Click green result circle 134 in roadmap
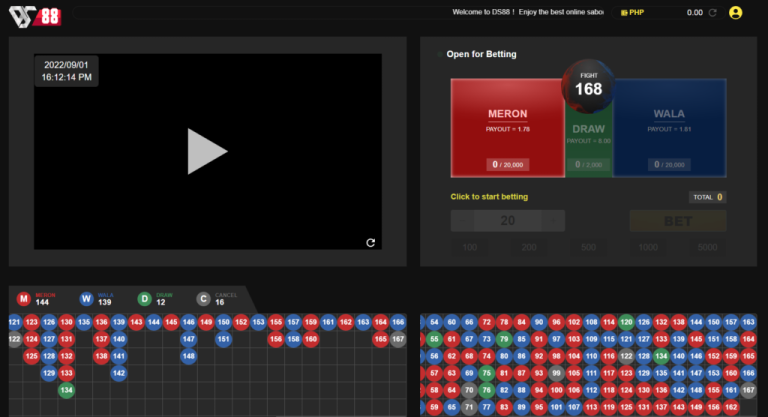This screenshot has width=768, height=417. pyautogui.click(x=66, y=390)
